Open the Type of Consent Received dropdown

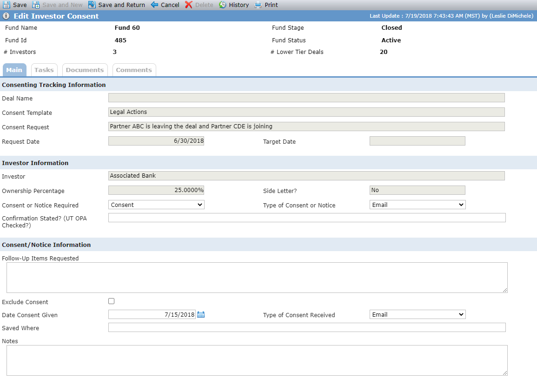coord(418,314)
